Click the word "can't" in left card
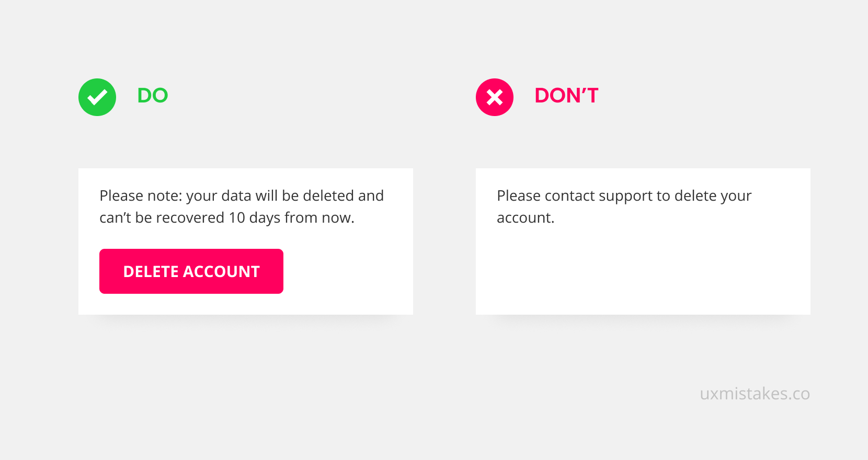The width and height of the screenshot is (868, 460). tap(115, 217)
